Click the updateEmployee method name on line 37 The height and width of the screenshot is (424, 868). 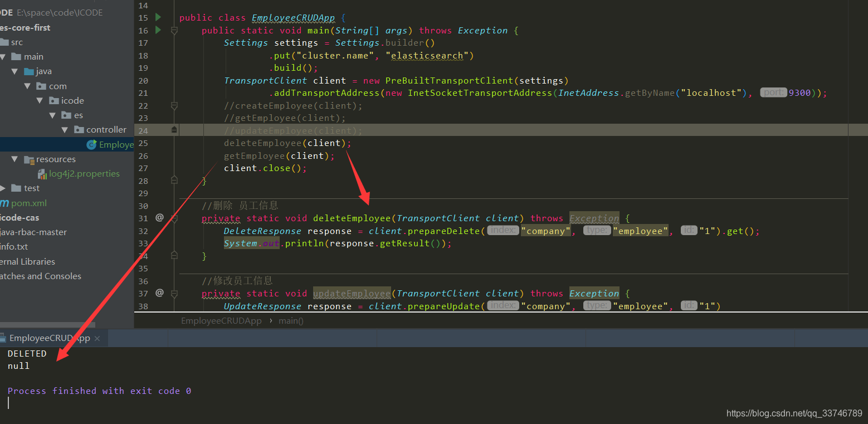tap(352, 294)
